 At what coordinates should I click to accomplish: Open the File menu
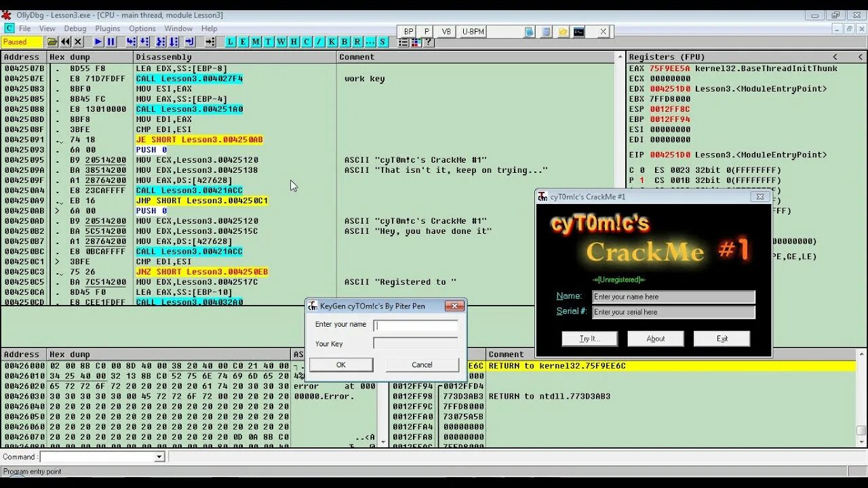coord(25,28)
